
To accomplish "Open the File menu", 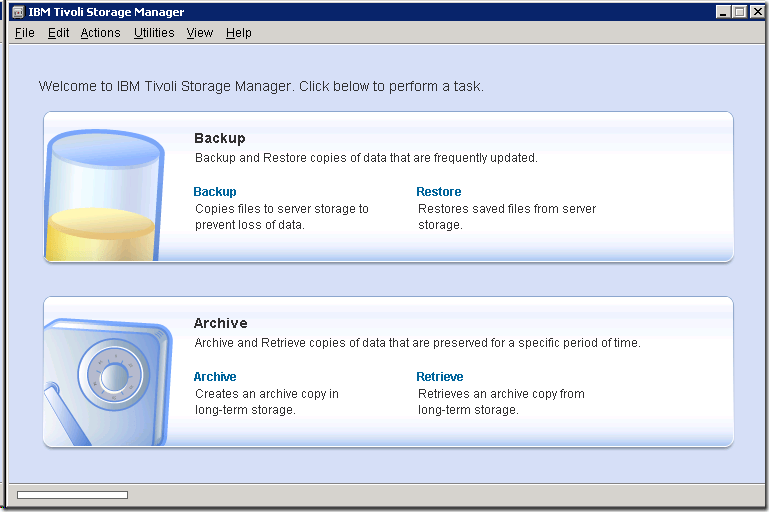I will pos(25,33).
